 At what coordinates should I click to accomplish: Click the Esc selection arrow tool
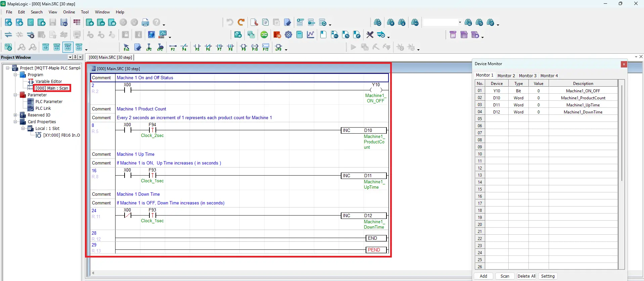[127, 48]
